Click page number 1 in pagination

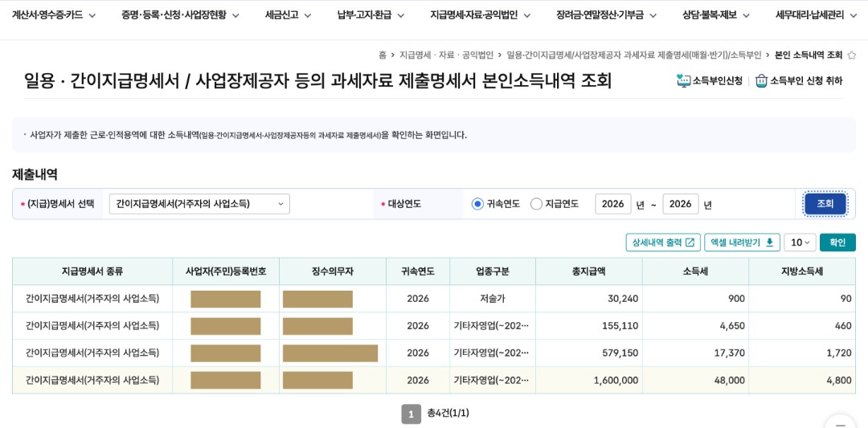(x=411, y=414)
